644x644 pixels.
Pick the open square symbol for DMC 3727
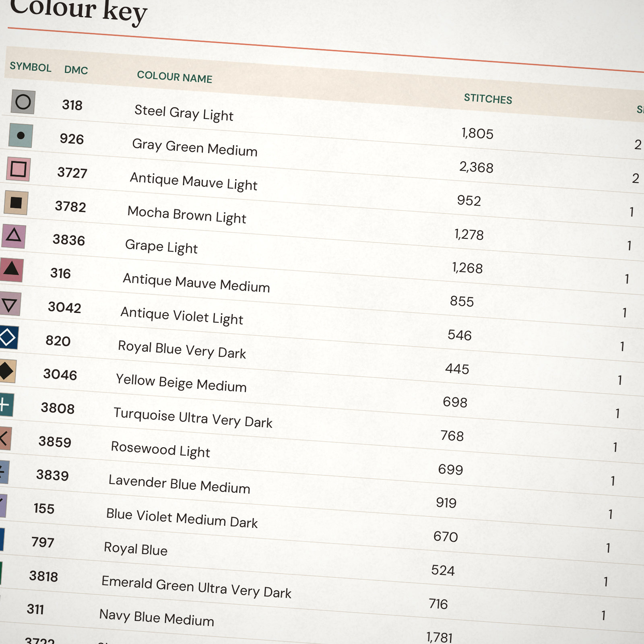coord(18,169)
